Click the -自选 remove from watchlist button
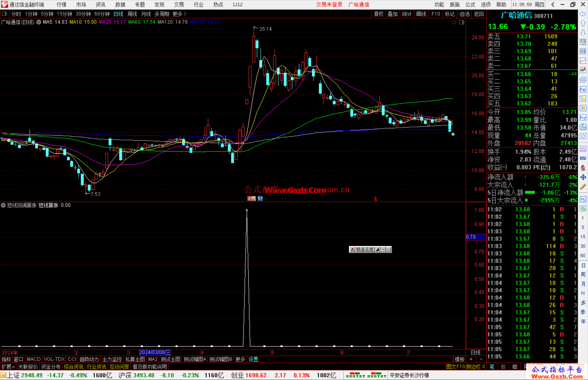The height and width of the screenshot is (380, 588). [x=464, y=14]
